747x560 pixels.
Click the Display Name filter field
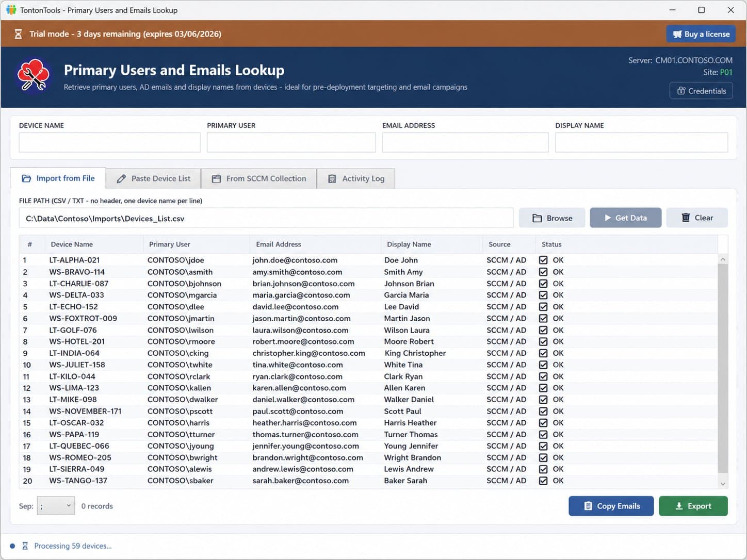click(642, 142)
